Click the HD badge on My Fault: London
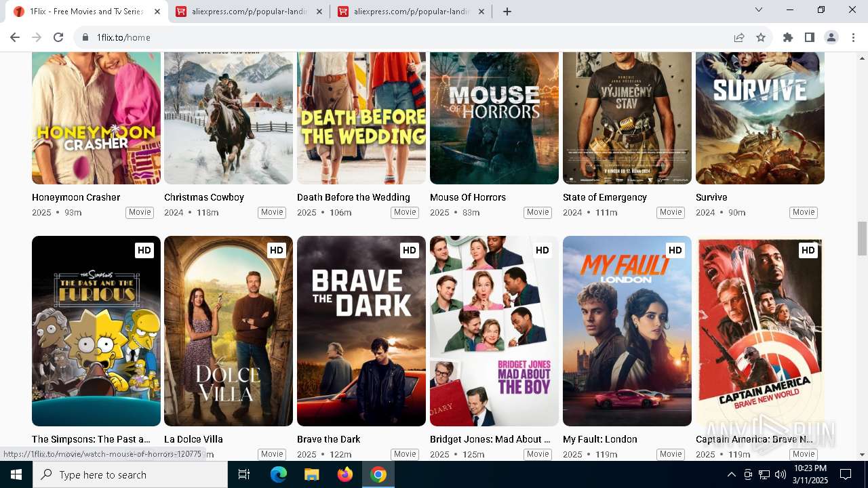 click(x=675, y=250)
